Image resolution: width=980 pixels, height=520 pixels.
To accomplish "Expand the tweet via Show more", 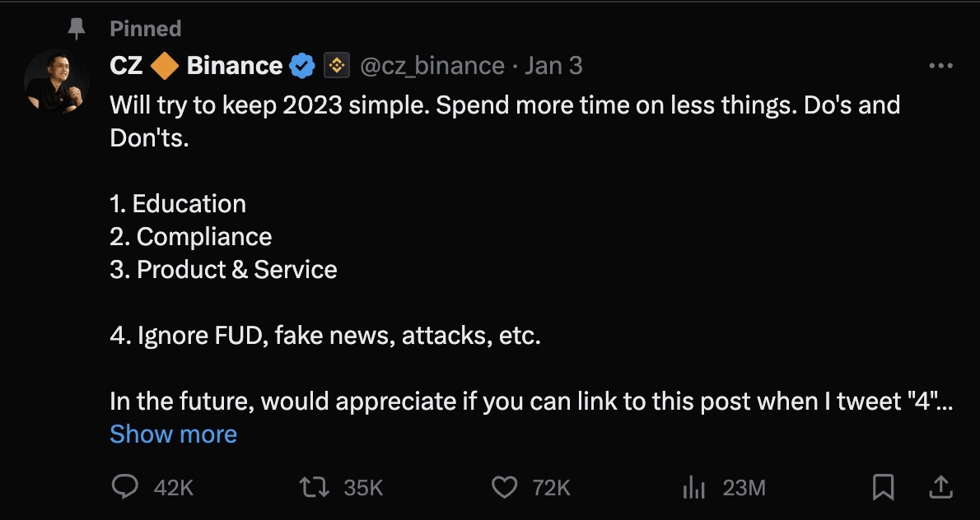I will click(173, 434).
